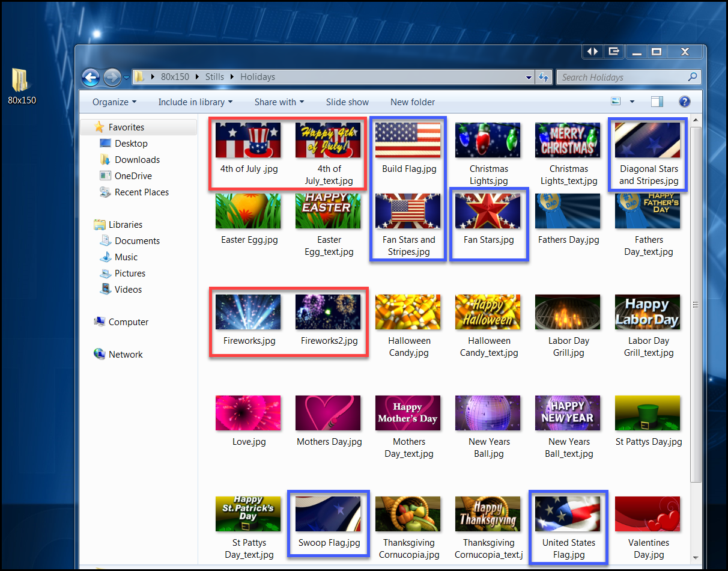Select the 4th of July .jpg thumbnail

pos(248,140)
